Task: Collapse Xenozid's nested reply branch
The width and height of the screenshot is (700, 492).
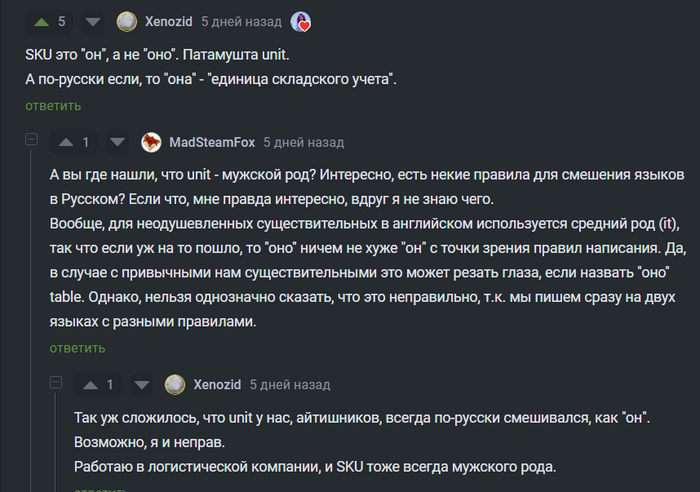Action: pos(56,383)
